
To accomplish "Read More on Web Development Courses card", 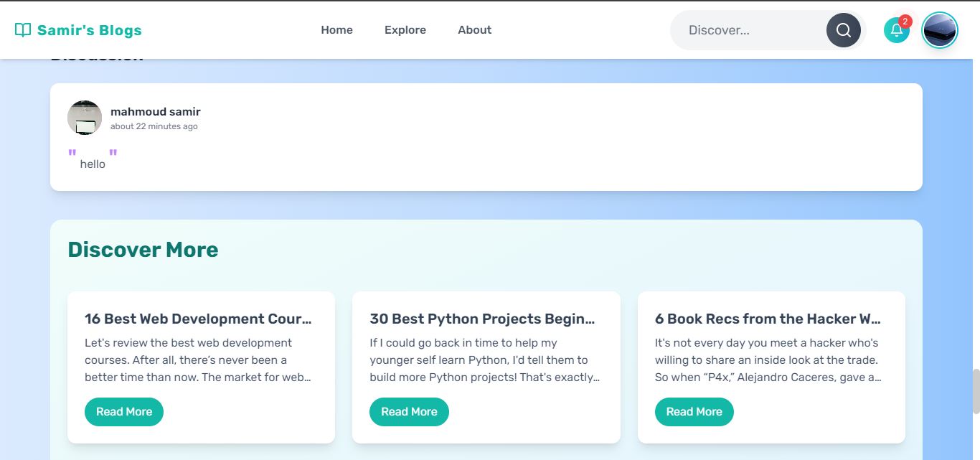I will (124, 412).
